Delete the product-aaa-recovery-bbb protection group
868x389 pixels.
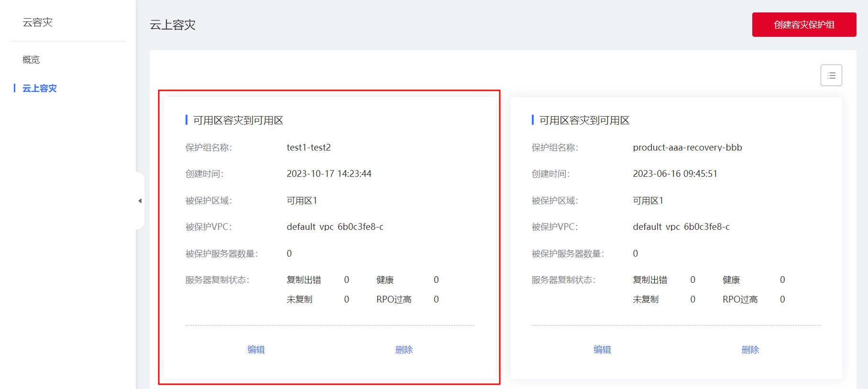750,350
